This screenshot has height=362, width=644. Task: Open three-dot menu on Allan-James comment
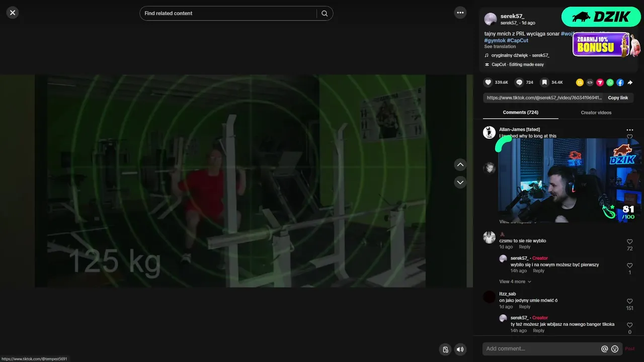[629, 130]
